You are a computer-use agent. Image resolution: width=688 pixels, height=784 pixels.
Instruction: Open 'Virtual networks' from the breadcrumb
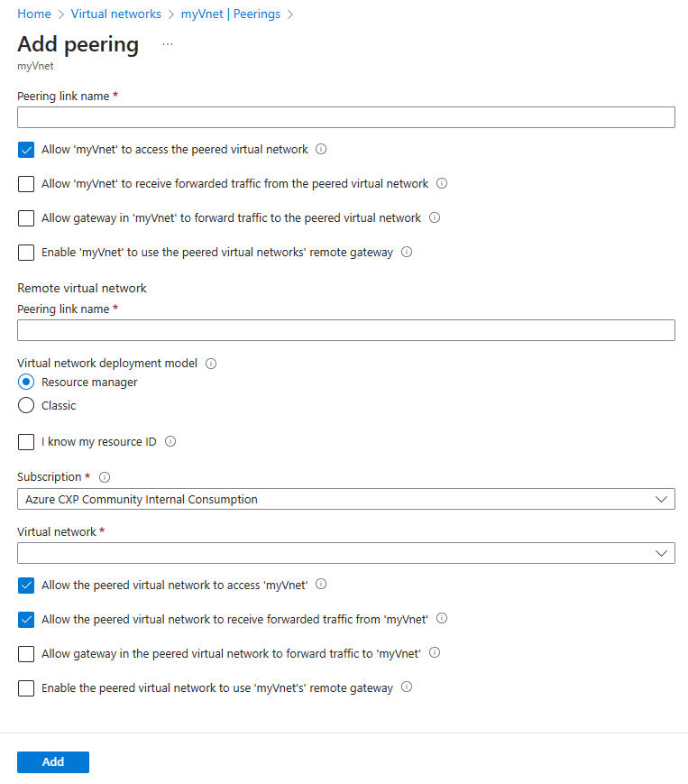(115, 14)
